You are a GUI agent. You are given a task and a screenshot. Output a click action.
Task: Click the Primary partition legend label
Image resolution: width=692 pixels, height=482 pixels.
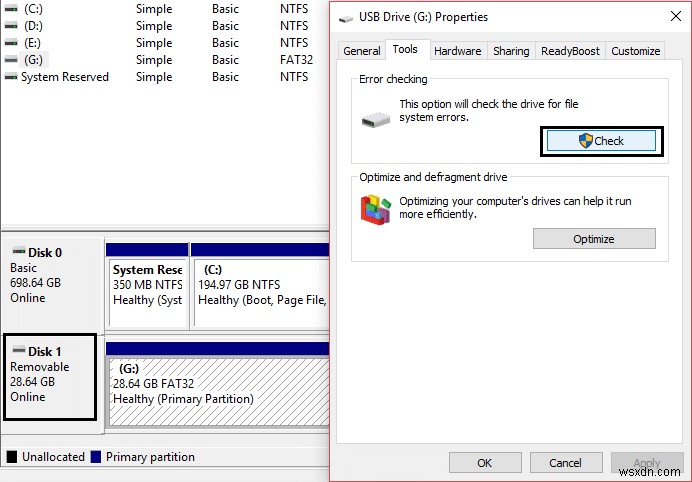coord(150,456)
